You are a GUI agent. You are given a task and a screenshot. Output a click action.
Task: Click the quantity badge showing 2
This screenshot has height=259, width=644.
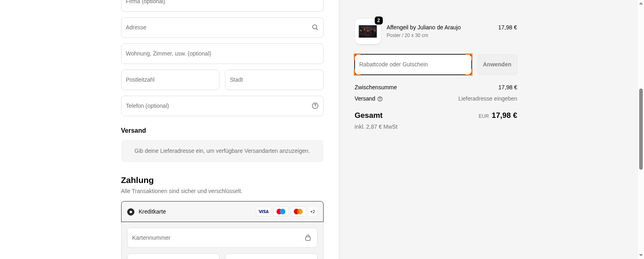coord(379,21)
